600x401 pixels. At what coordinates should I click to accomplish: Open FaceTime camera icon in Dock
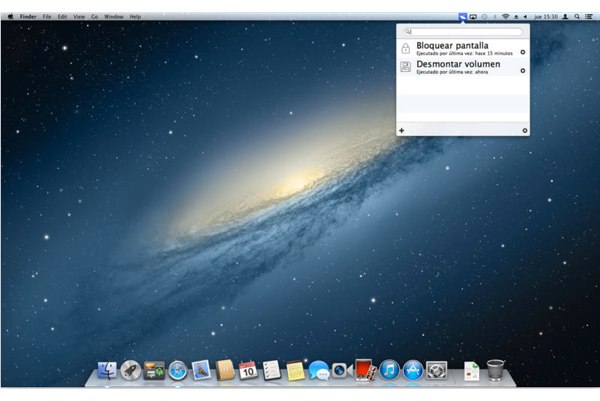(x=342, y=370)
